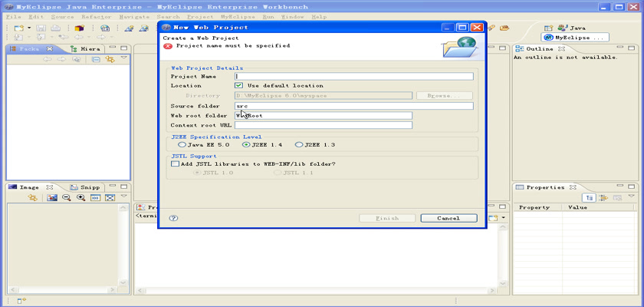Image resolution: width=644 pixels, height=307 pixels.
Task: Click Image view horizontal scrollbar left arrow
Action: point(11,290)
